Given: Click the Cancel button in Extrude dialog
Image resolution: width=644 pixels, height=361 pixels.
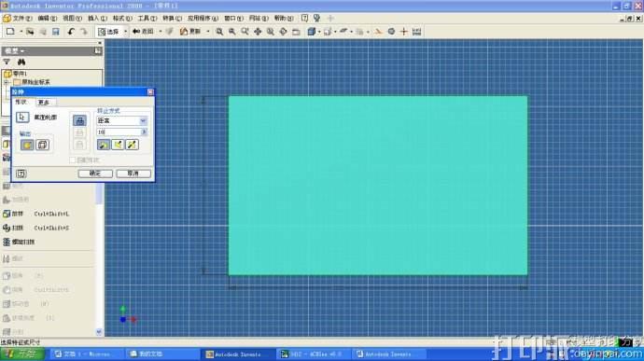Looking at the screenshot, I should point(133,174).
